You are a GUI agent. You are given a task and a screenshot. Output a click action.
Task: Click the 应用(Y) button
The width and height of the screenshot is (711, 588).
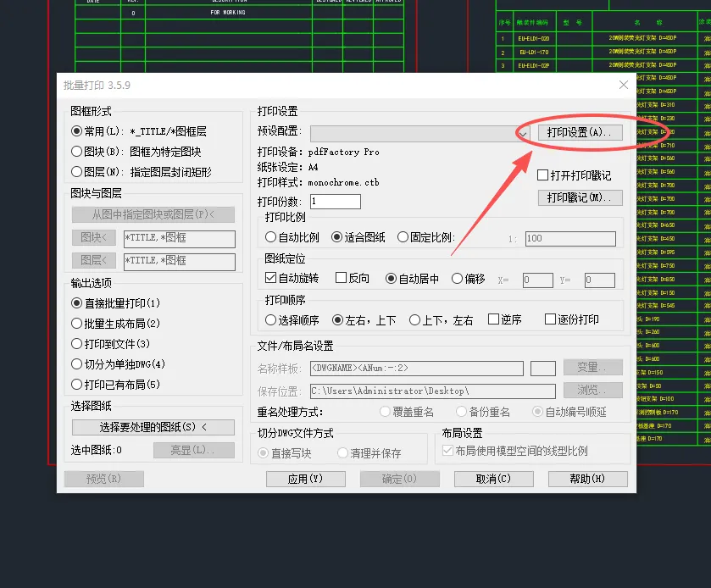306,479
